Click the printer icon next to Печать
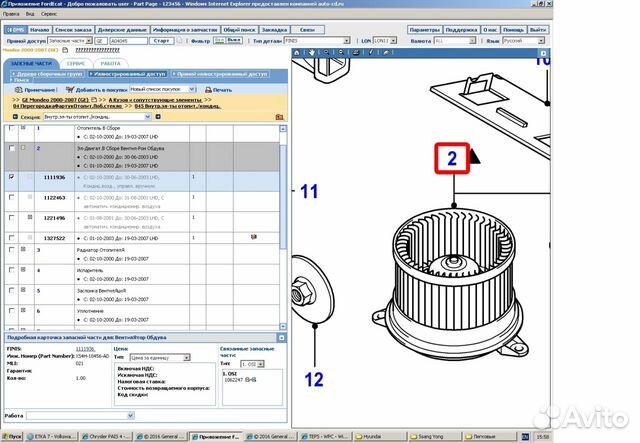The width and height of the screenshot is (640, 443). point(208,89)
